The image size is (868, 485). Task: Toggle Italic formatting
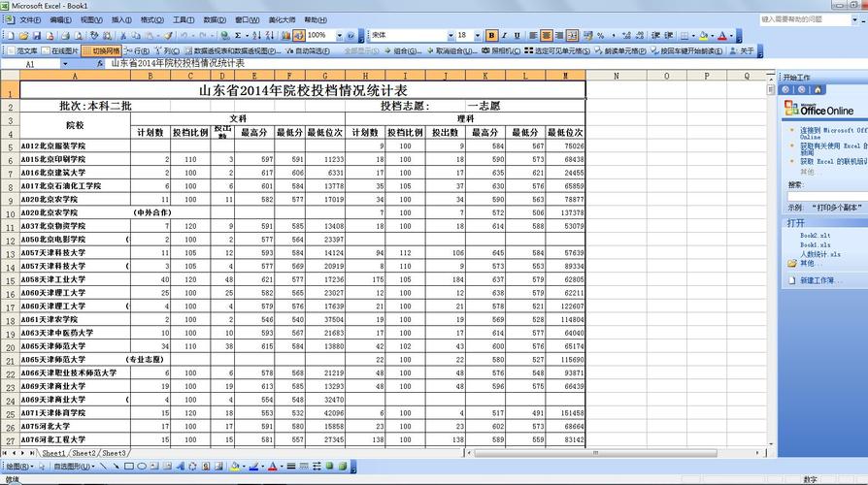coord(504,35)
